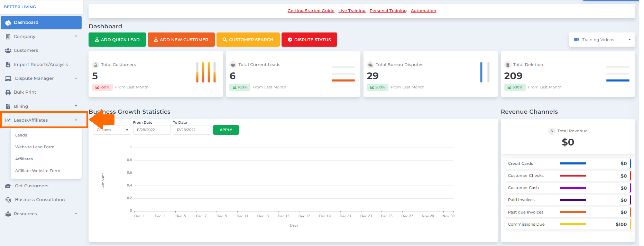Viewport: 644px width, 246px height.
Task: Click the Dashboard pie chart icon
Action: [x=8, y=22]
